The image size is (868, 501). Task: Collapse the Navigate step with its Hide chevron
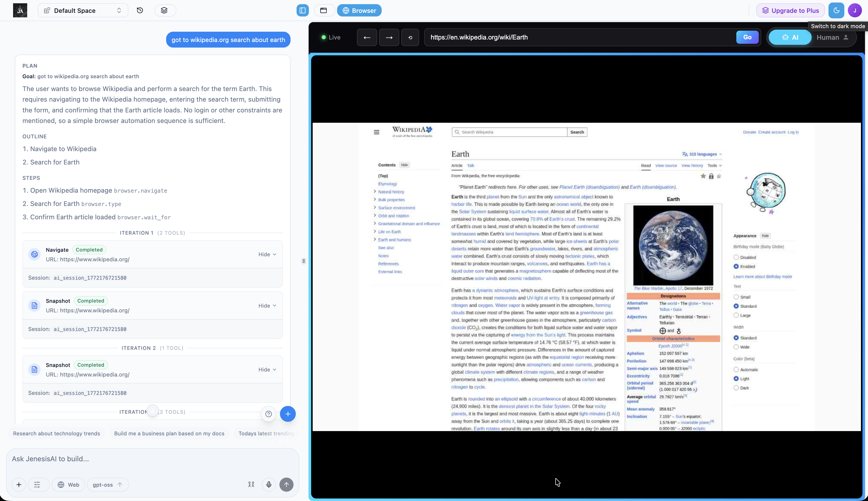267,254
